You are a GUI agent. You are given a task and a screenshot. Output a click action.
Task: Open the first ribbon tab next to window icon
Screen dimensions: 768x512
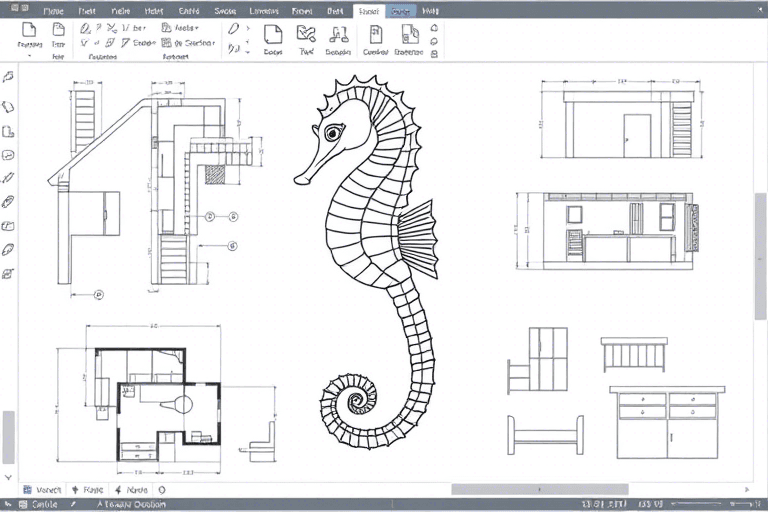click(54, 10)
